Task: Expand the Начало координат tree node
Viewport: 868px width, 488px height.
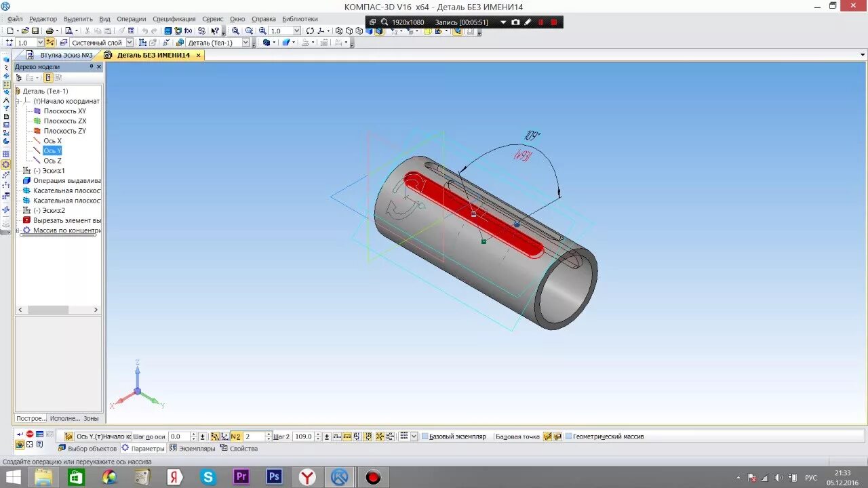Action: tap(18, 101)
